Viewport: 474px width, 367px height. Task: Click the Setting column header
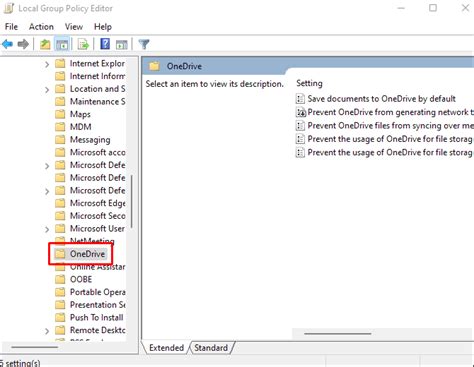tap(309, 83)
